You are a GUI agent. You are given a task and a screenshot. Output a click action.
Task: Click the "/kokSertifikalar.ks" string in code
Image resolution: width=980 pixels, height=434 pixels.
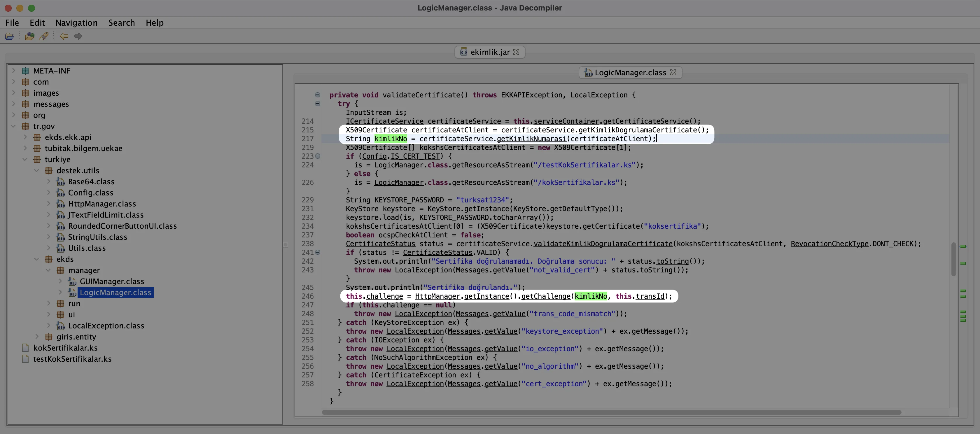click(576, 182)
